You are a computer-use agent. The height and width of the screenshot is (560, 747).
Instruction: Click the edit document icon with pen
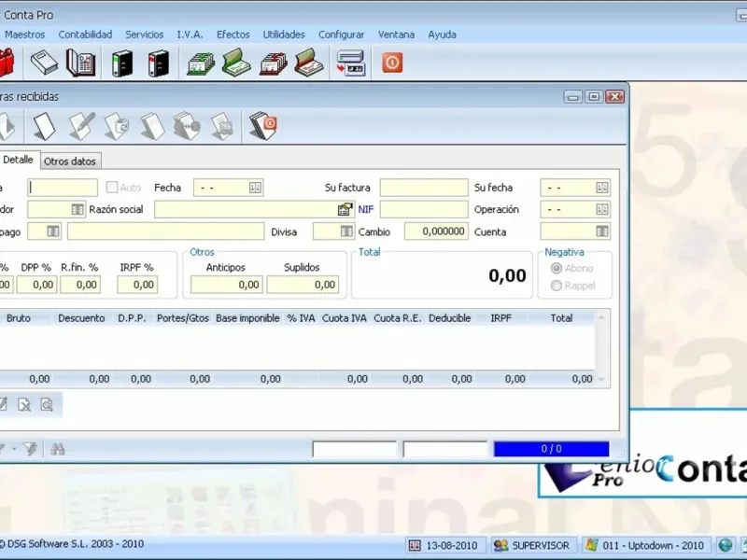click(81, 126)
